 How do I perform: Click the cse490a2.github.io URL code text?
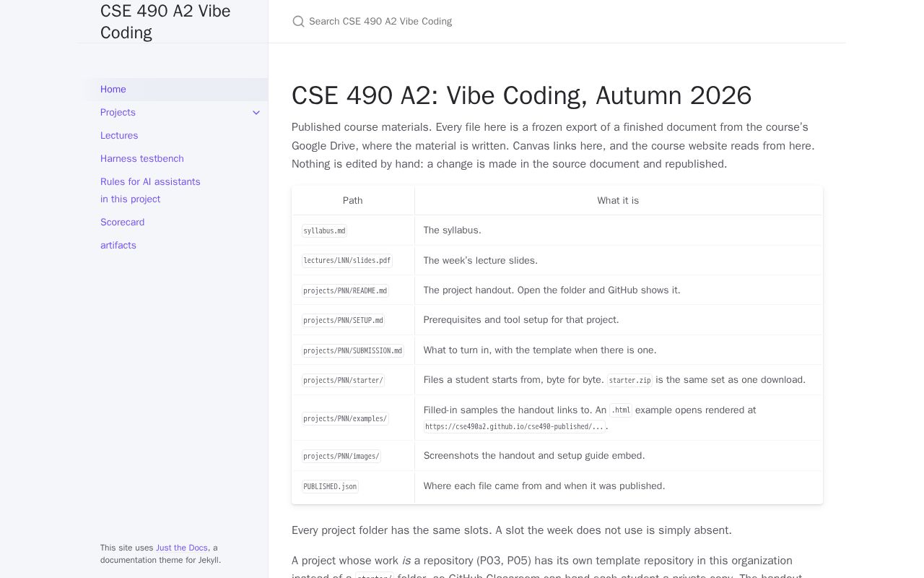pyautogui.click(x=514, y=427)
